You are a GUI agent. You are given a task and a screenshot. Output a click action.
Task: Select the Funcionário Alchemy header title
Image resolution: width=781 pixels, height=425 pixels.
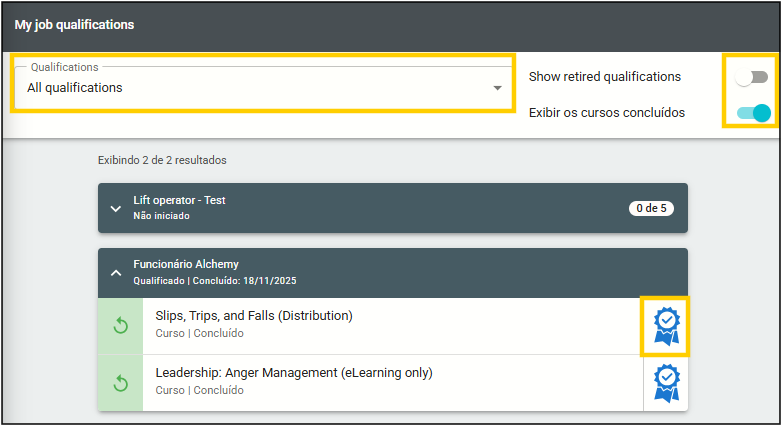pyautogui.click(x=186, y=264)
